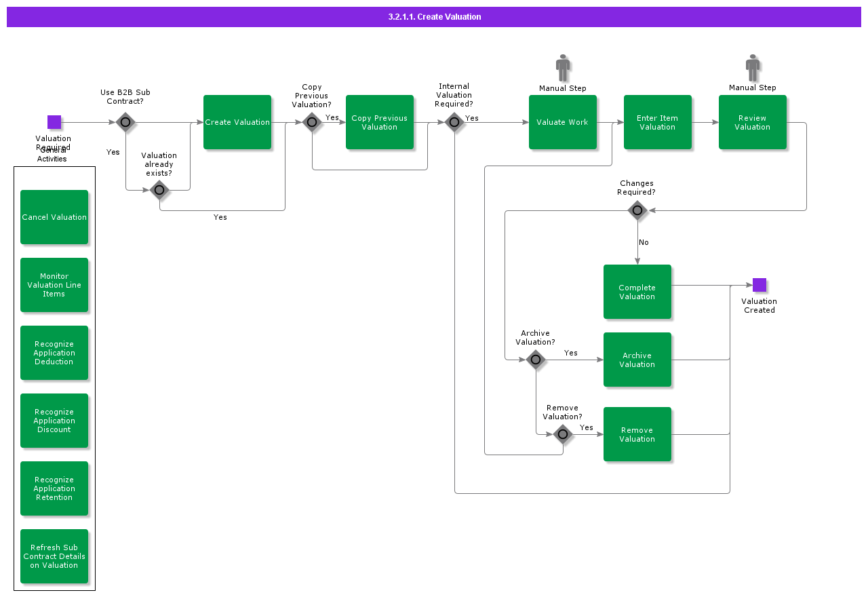Click the person icon above Review Valuation
This screenshot has width=868, height=597.
pos(753,68)
